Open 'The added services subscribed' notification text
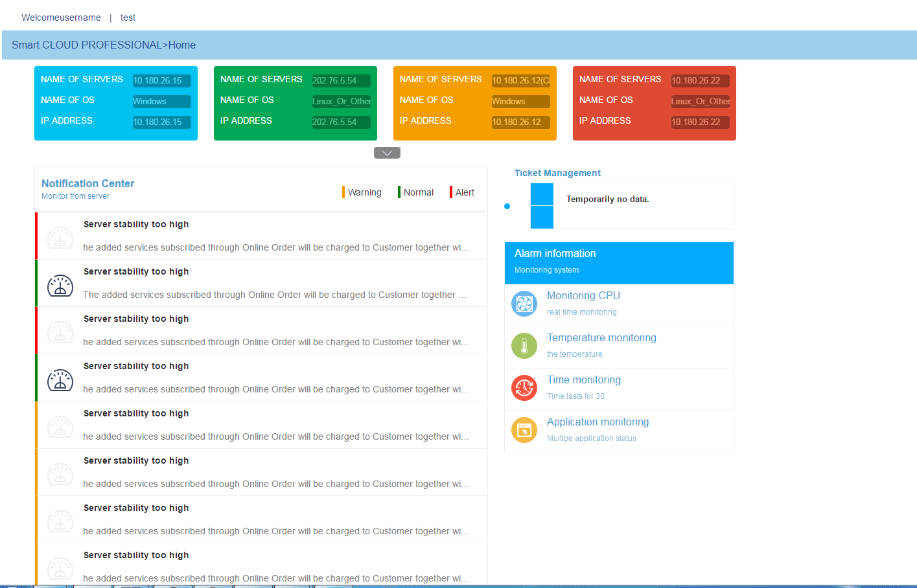This screenshot has width=917, height=588. click(x=275, y=295)
